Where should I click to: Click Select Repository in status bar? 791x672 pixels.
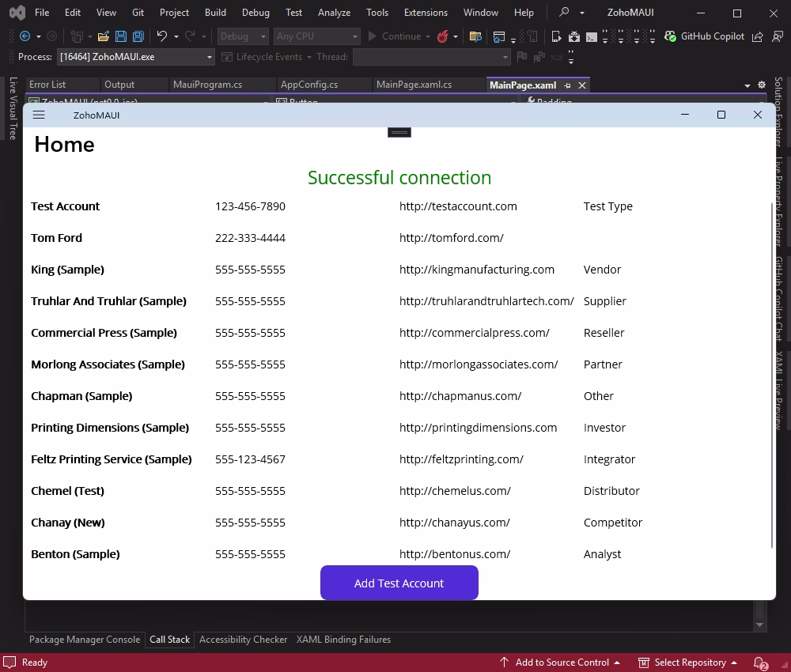687,663
